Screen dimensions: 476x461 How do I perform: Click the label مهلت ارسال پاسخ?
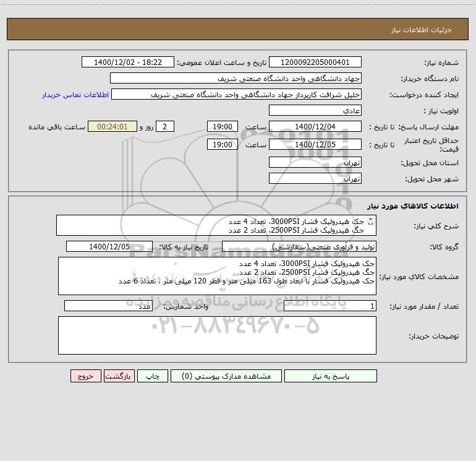pos(428,127)
